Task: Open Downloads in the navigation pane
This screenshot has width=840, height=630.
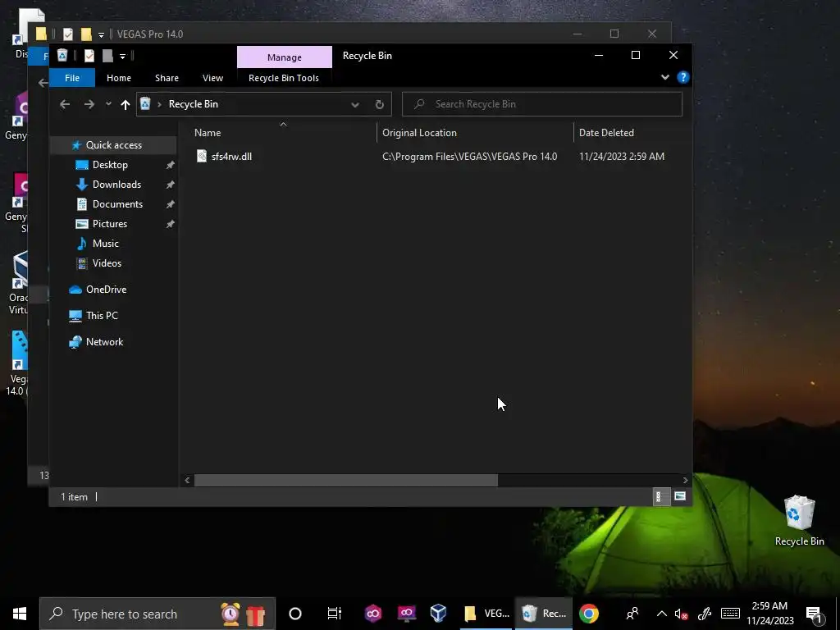Action: click(x=116, y=185)
